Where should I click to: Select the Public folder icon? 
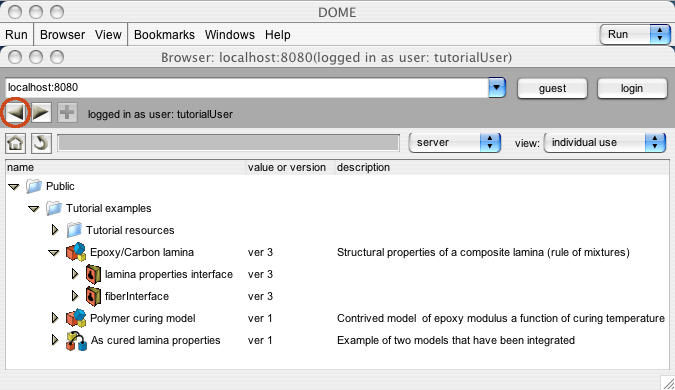pyautogui.click(x=34, y=186)
